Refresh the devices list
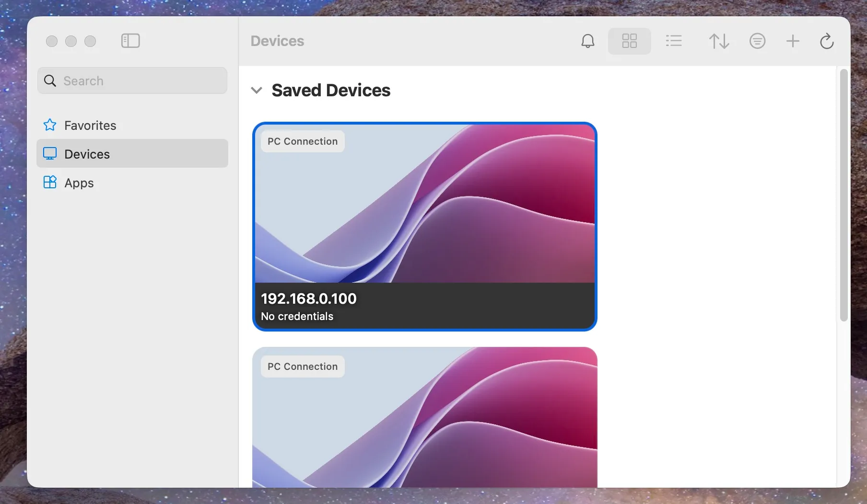Viewport: 867px width, 504px height. point(827,41)
